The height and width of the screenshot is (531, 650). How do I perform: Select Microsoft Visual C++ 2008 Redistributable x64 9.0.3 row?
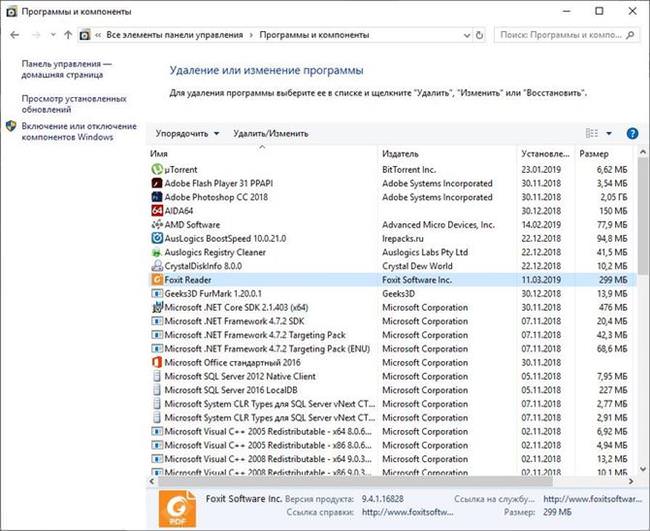(x=391, y=459)
